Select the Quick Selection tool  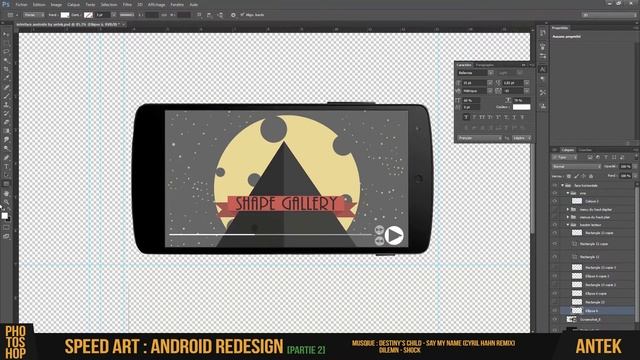6,60
